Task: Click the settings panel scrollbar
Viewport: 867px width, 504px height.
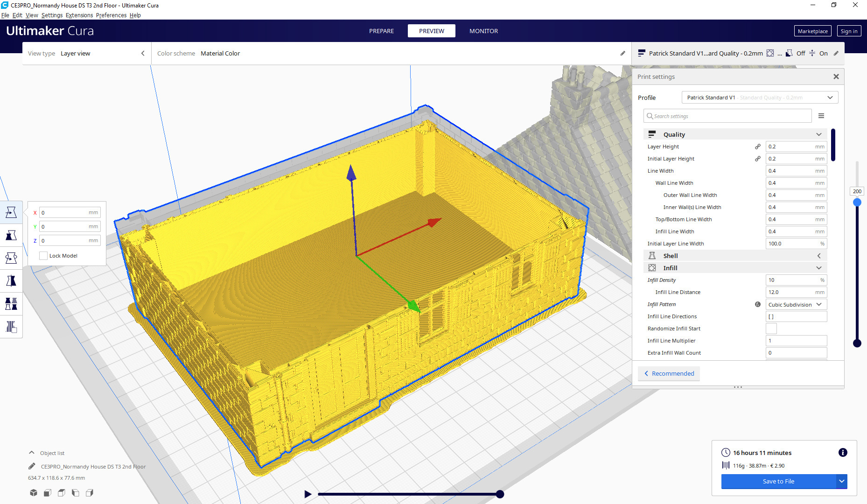Action: coord(833,145)
